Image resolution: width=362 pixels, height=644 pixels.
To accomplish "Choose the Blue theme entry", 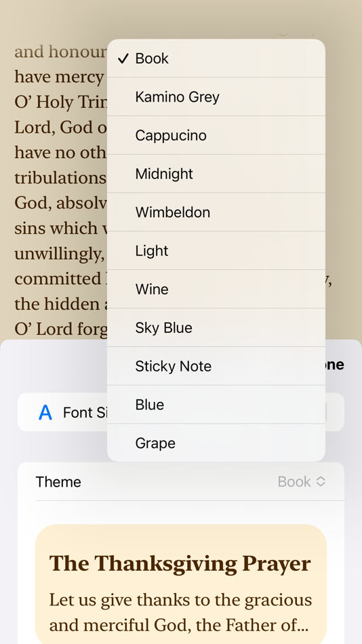I will click(216, 405).
